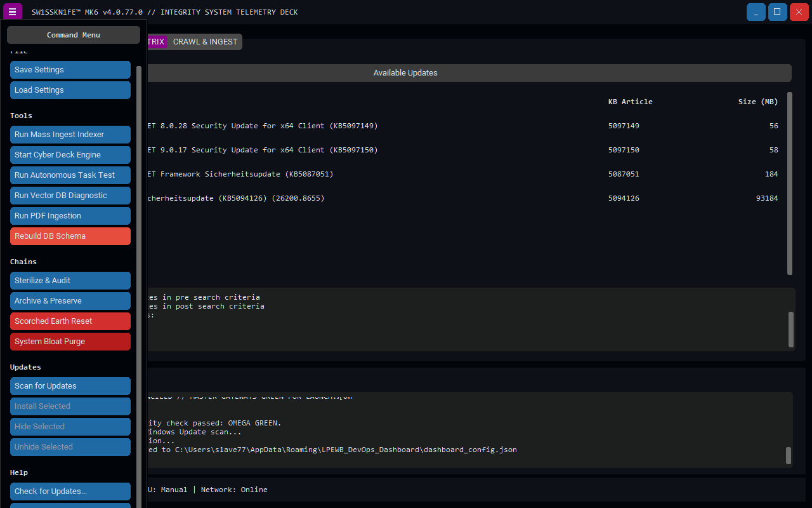Click KB article number 5097149

pyautogui.click(x=624, y=126)
